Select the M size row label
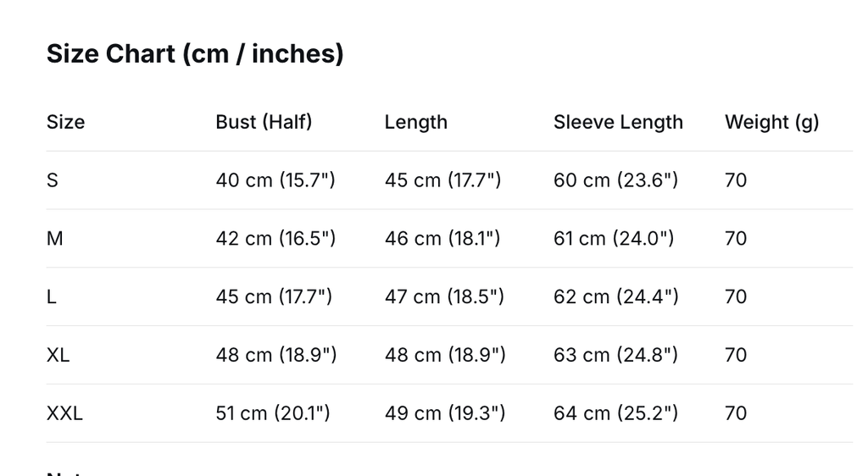This screenshot has height=476, width=868. coord(54,239)
